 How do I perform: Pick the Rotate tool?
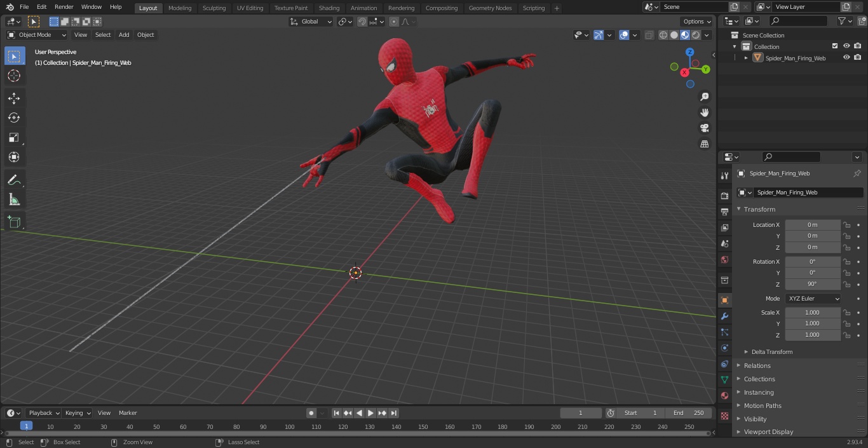tap(14, 118)
